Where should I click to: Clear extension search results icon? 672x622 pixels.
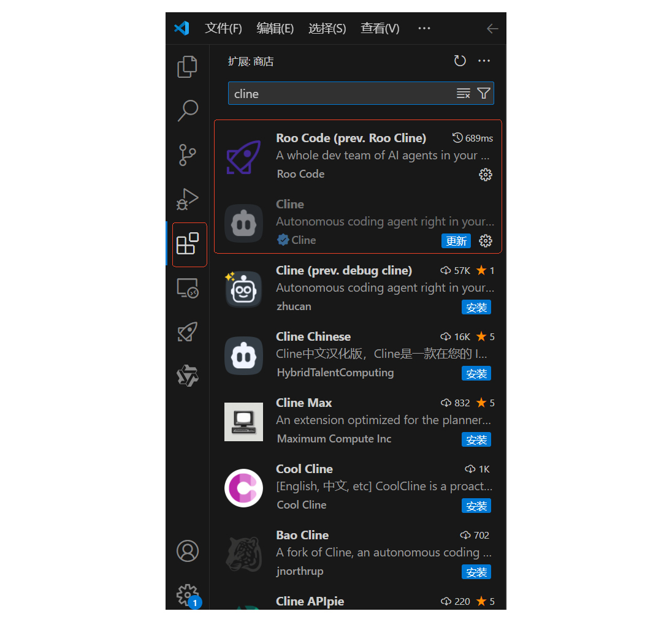(464, 93)
